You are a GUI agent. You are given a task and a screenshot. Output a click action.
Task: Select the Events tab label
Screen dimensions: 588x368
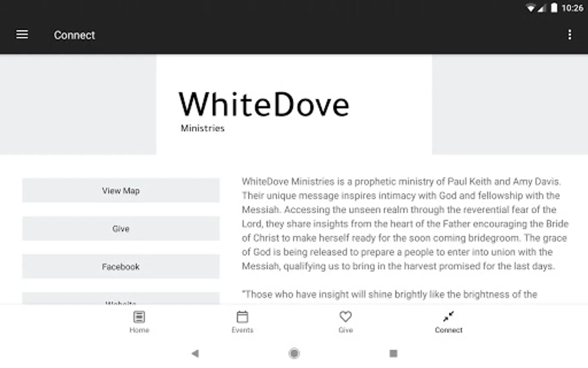click(243, 330)
